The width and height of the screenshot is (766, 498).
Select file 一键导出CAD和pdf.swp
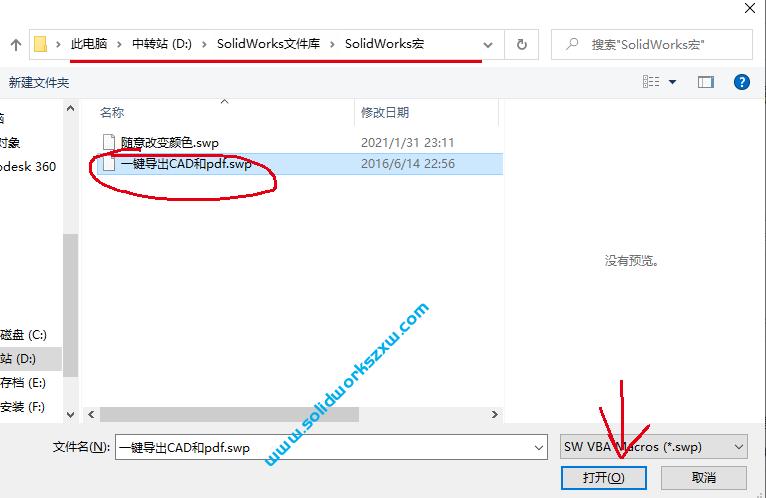coord(186,163)
